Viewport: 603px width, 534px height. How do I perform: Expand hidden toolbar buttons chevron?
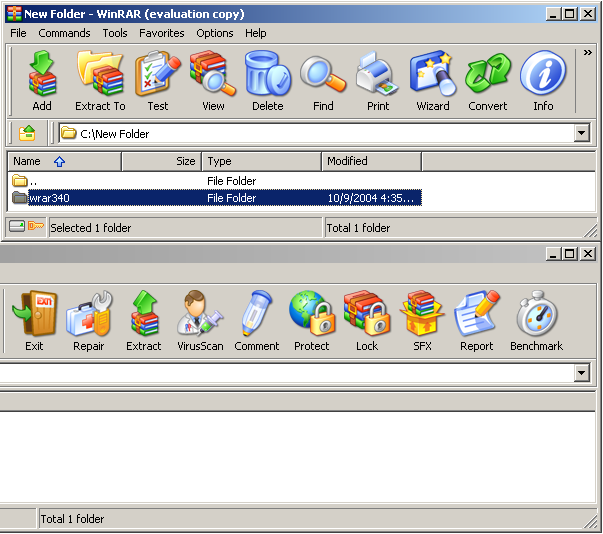click(587, 53)
